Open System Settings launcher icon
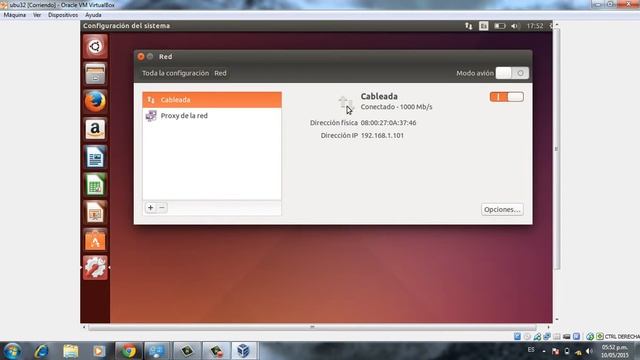Screen dimensions: 640x360 click(x=95, y=268)
